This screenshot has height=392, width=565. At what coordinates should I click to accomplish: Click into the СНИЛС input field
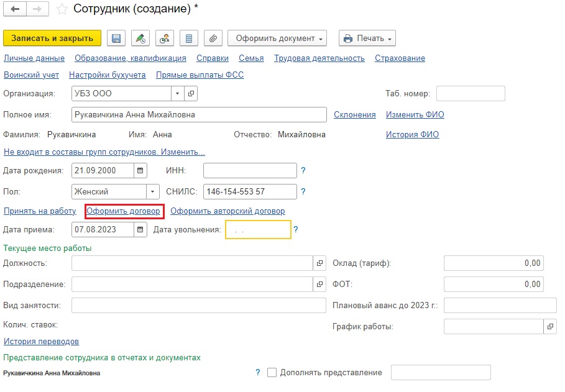tap(250, 192)
